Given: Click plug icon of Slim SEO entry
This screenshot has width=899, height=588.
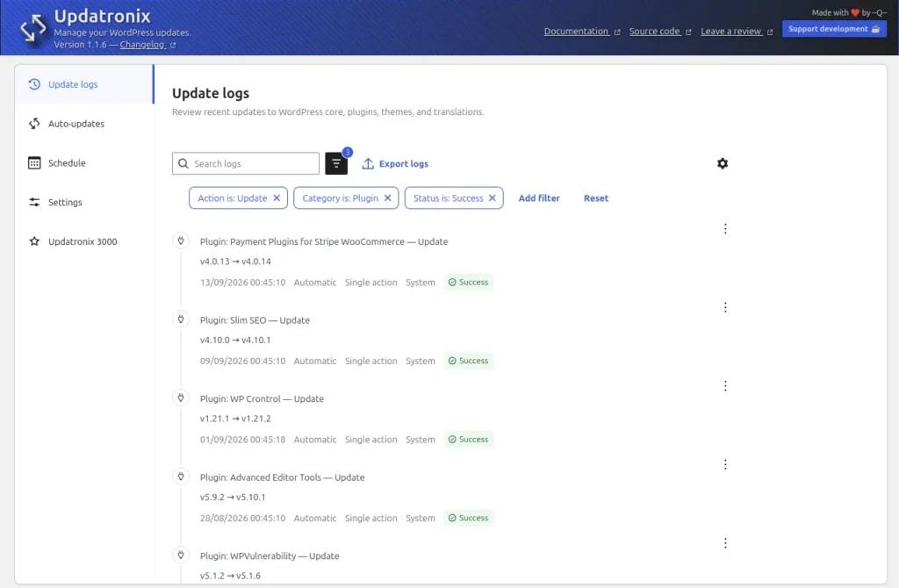Looking at the screenshot, I should [181, 319].
